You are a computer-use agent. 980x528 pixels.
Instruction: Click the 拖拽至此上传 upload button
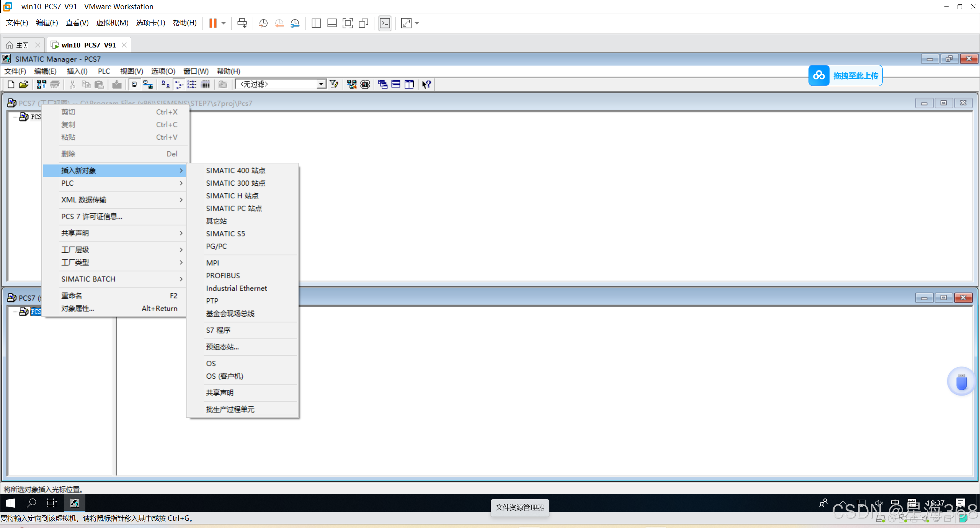pos(845,75)
